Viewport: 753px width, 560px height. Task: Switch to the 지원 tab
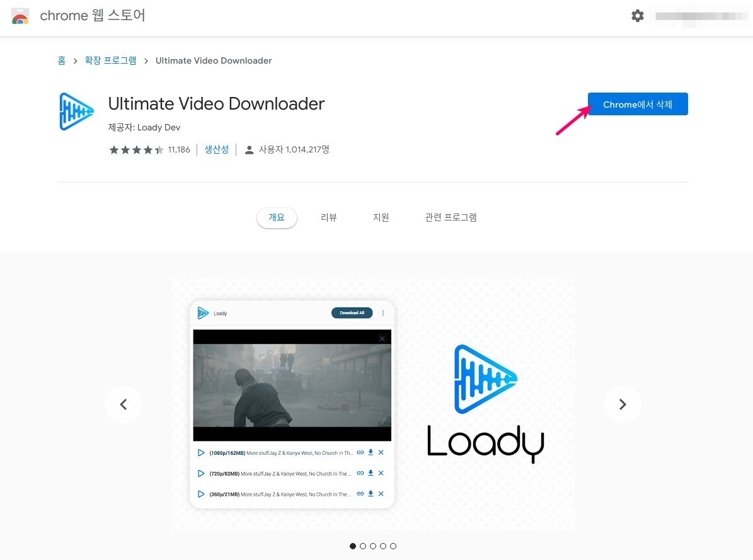tap(381, 217)
